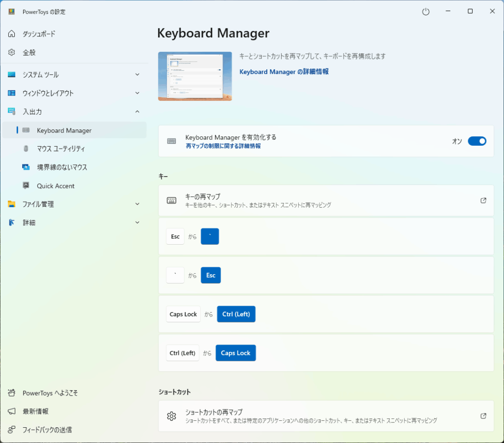
Task: Open the 全般 settings page
Action: tap(74, 52)
